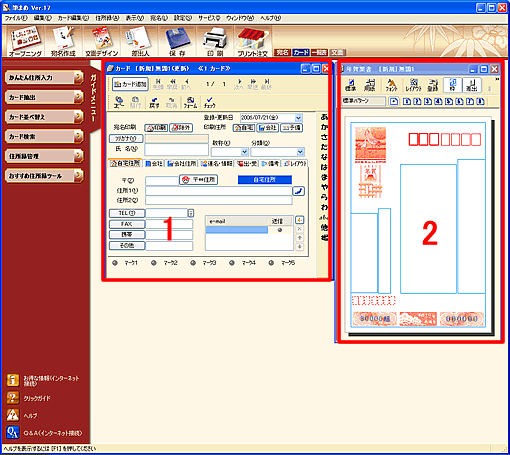
Task: Expand the カード検索 guide menu arrow
Action: click(79, 136)
